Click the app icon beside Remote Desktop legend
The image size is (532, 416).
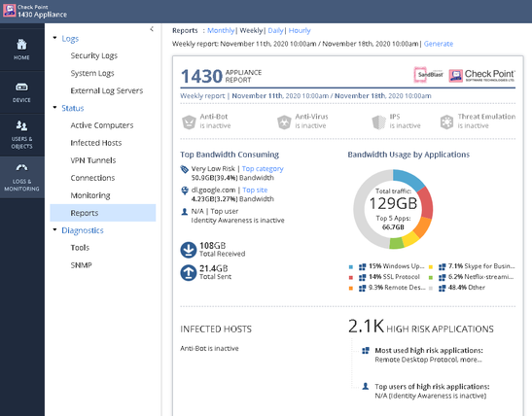[363, 288]
